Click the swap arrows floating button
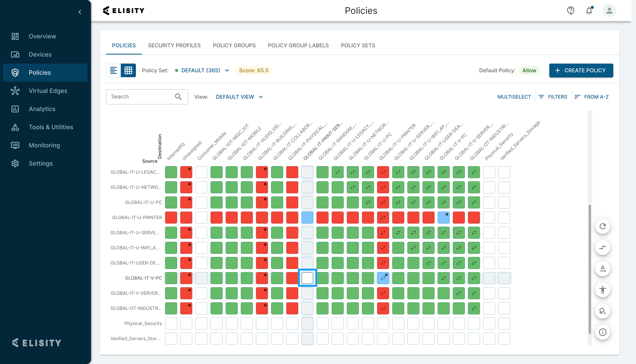The height and width of the screenshot is (364, 636). 602,247
